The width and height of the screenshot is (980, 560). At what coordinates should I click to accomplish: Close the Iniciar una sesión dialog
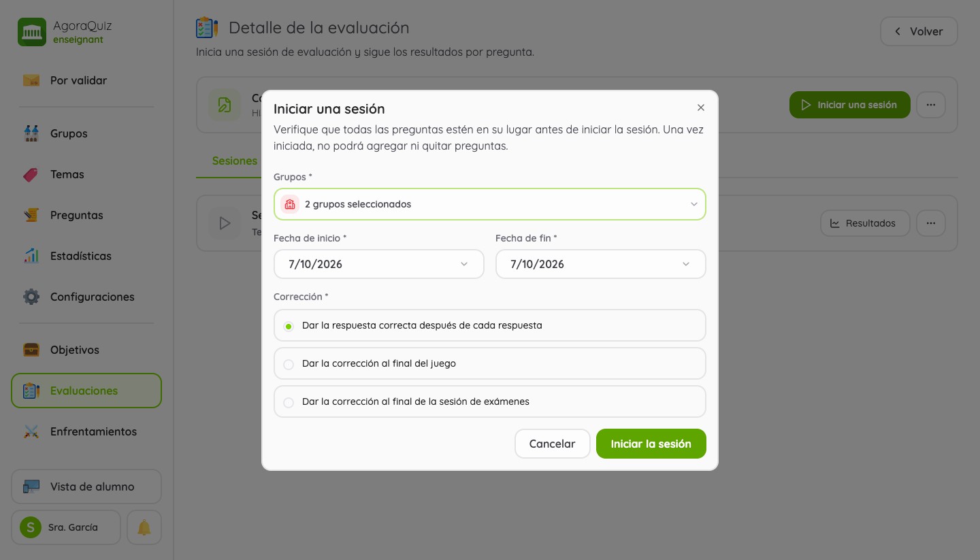click(701, 108)
